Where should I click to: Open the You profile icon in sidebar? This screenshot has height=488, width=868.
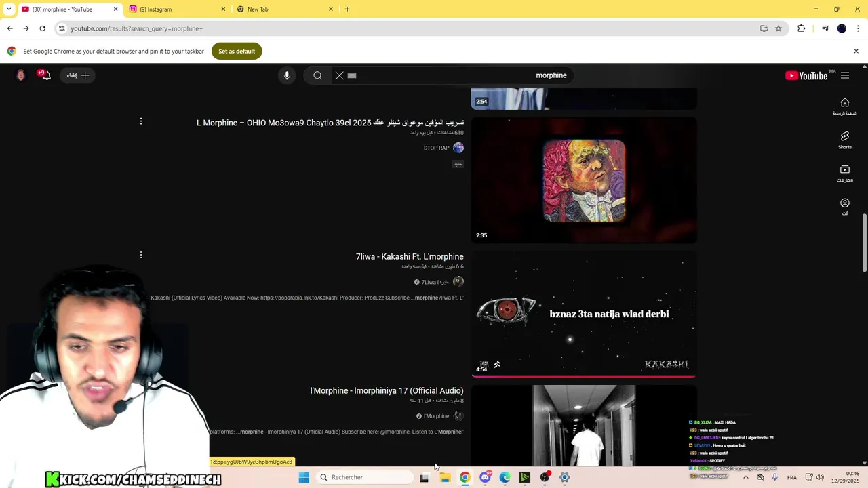coord(845,207)
